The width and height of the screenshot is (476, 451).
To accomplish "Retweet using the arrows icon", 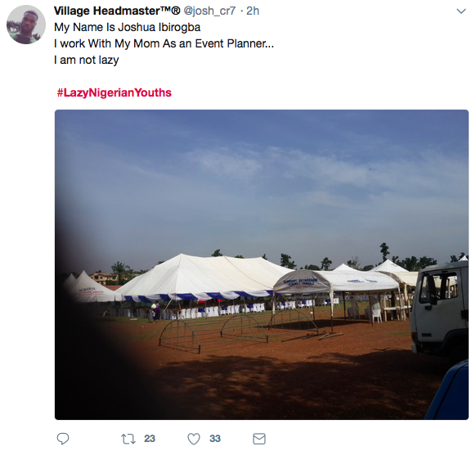I will [x=128, y=440].
